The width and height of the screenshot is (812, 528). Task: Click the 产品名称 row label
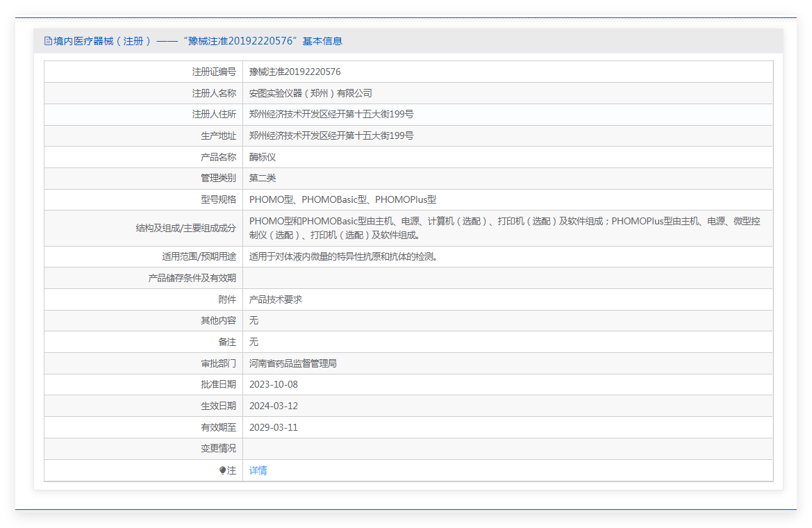pyautogui.click(x=219, y=157)
